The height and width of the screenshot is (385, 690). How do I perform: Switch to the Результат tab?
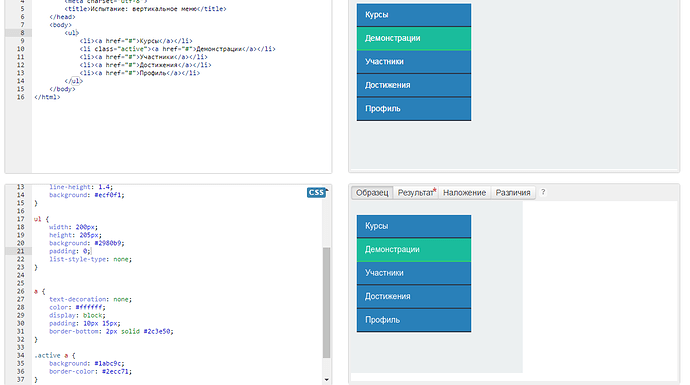pyautogui.click(x=416, y=193)
